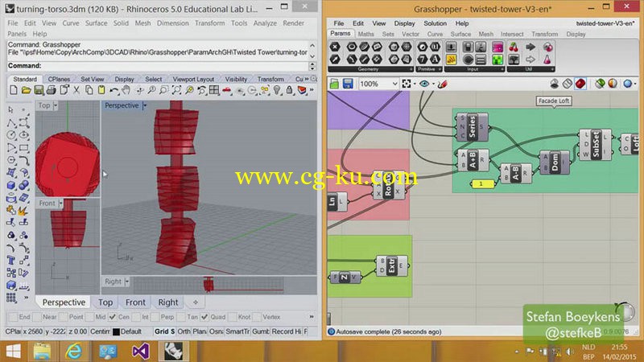Click the Save icon in Rhino's Standard toolbar
The height and width of the screenshot is (362, 644).
click(x=39, y=90)
